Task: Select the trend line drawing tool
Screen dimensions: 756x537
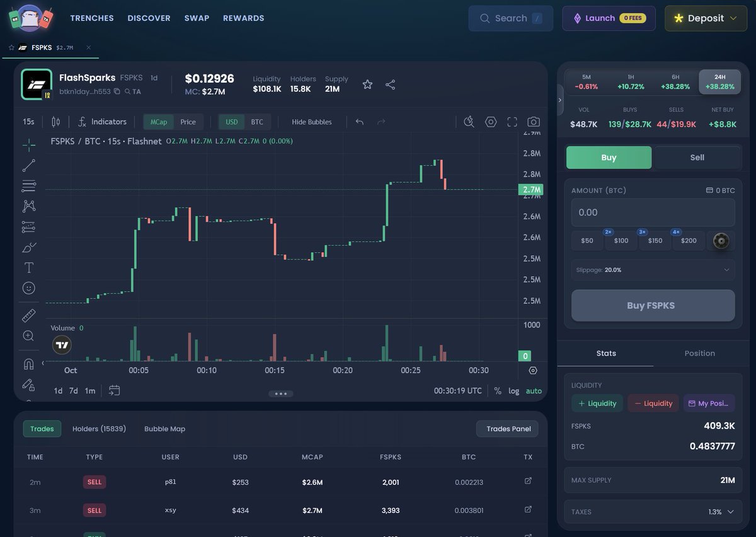Action: pos(29,166)
